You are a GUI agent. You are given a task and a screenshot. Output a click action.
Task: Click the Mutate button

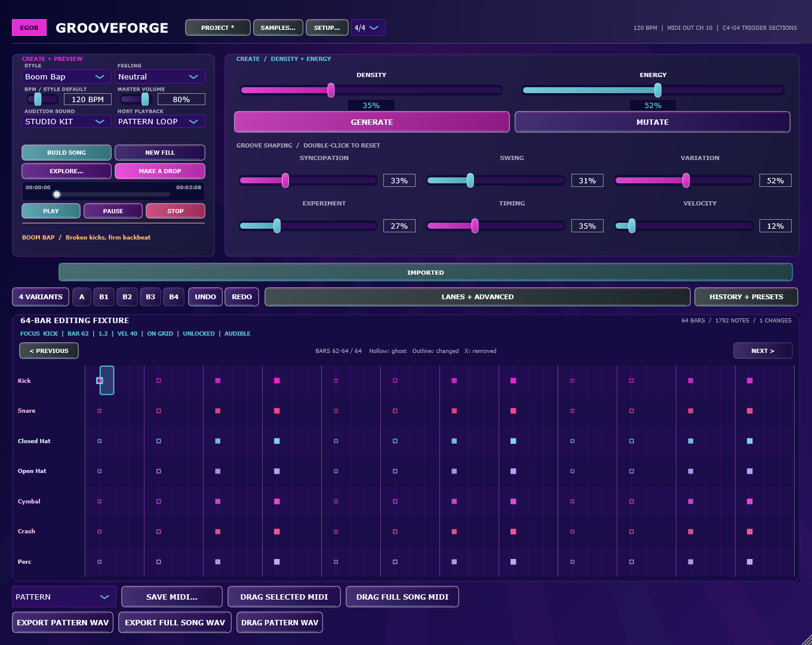tap(653, 122)
